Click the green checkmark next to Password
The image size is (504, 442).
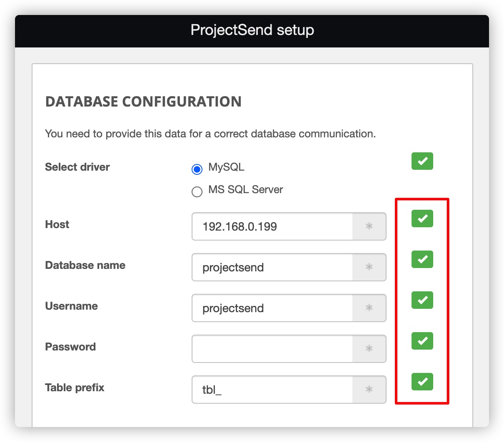pyautogui.click(x=422, y=341)
